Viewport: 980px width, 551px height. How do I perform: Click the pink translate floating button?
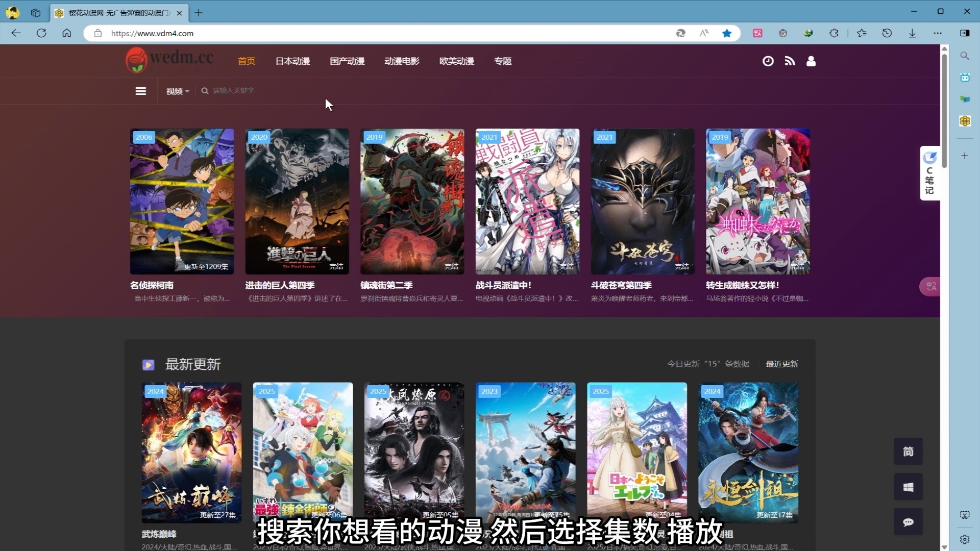(930, 286)
